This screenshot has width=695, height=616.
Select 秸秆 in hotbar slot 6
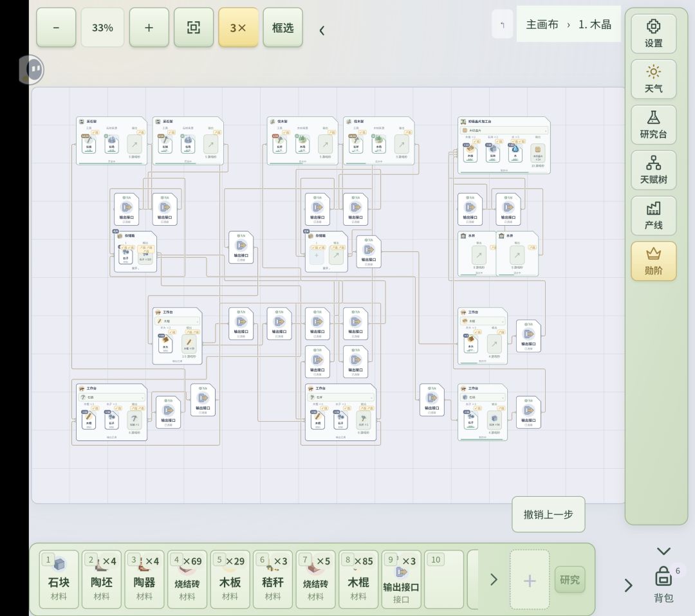[x=273, y=579]
